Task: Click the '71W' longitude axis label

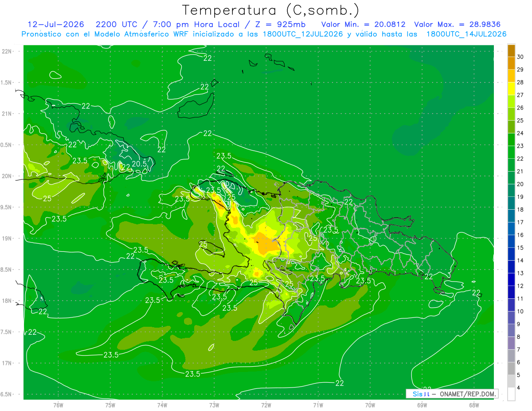Action: coord(318,405)
